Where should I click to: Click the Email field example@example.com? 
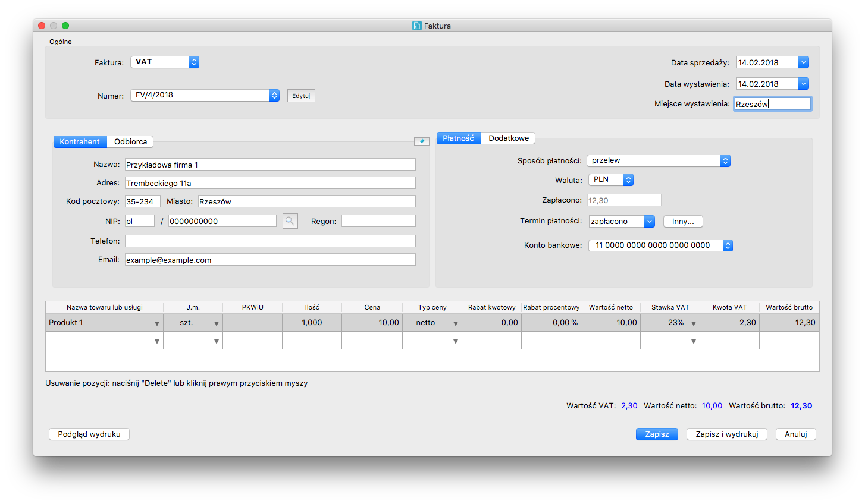pyautogui.click(x=270, y=260)
